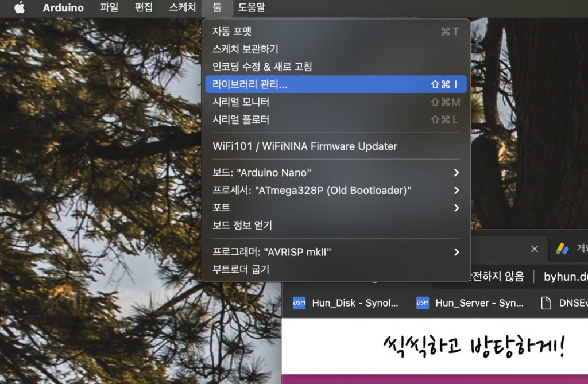Open Hun_Server - Syn... bookmark
The height and width of the screenshot is (384, 588).
click(x=470, y=303)
